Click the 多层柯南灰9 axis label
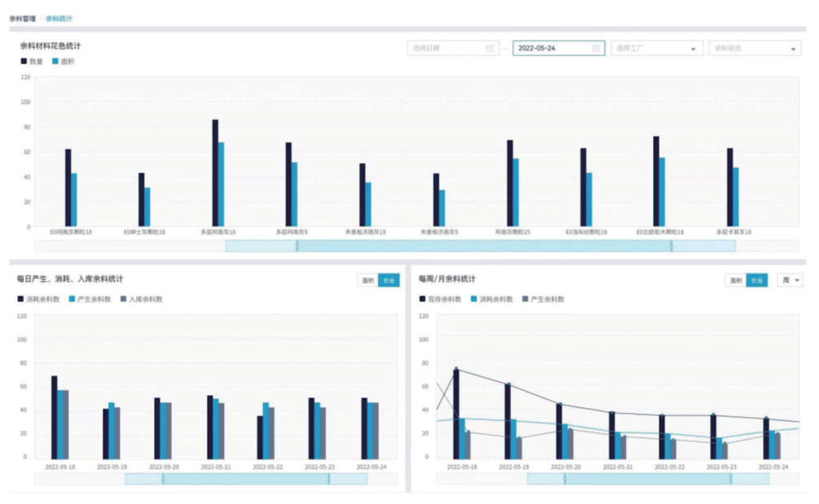The height and width of the screenshot is (504, 819). [x=291, y=232]
